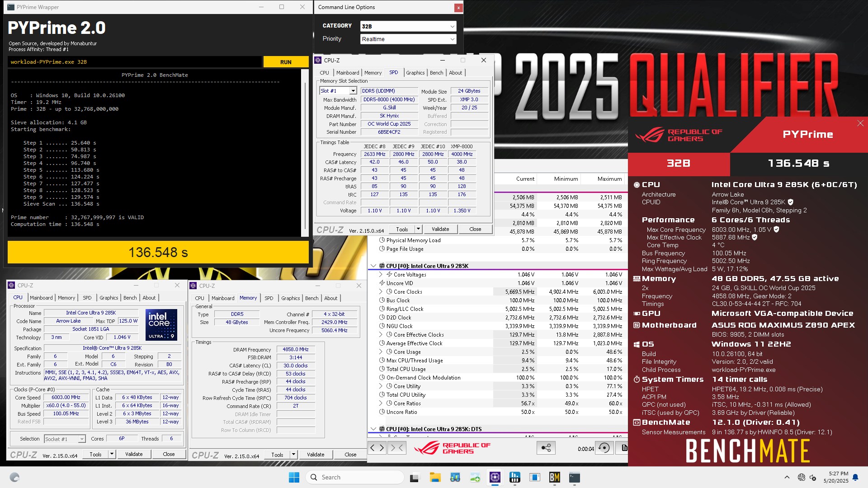Expand the Core Usage sensor group
868x488 pixels.
click(381, 352)
